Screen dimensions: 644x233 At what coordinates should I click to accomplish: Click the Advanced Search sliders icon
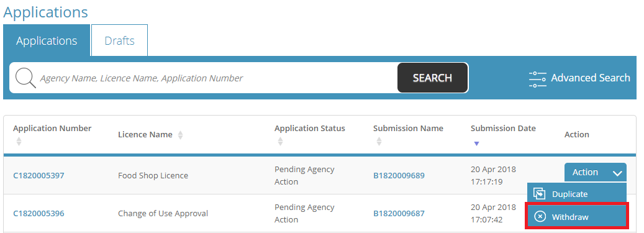537,78
